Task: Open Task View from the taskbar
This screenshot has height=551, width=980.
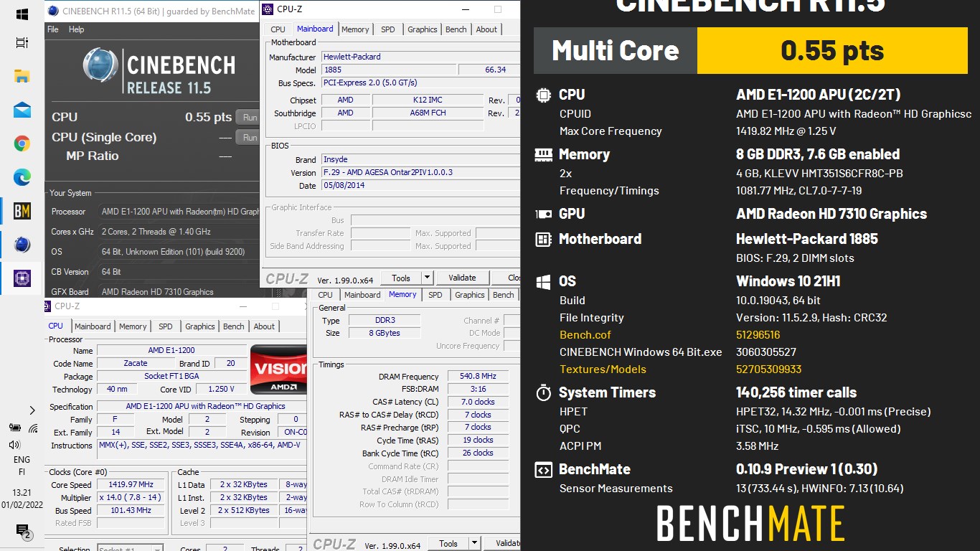Action: point(22,44)
